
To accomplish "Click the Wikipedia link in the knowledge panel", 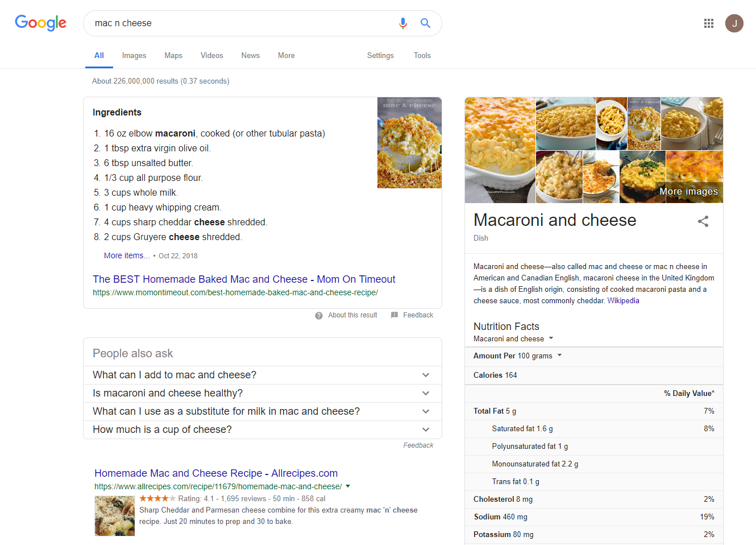I will click(x=623, y=300).
